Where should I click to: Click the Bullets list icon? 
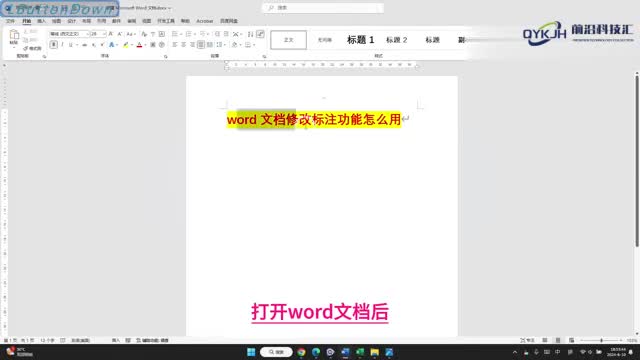[x=175, y=34]
